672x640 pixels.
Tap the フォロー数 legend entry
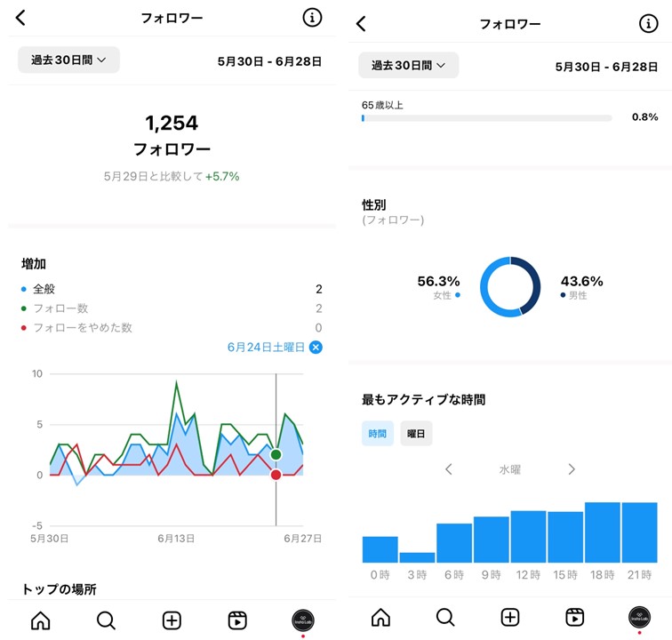[60, 308]
